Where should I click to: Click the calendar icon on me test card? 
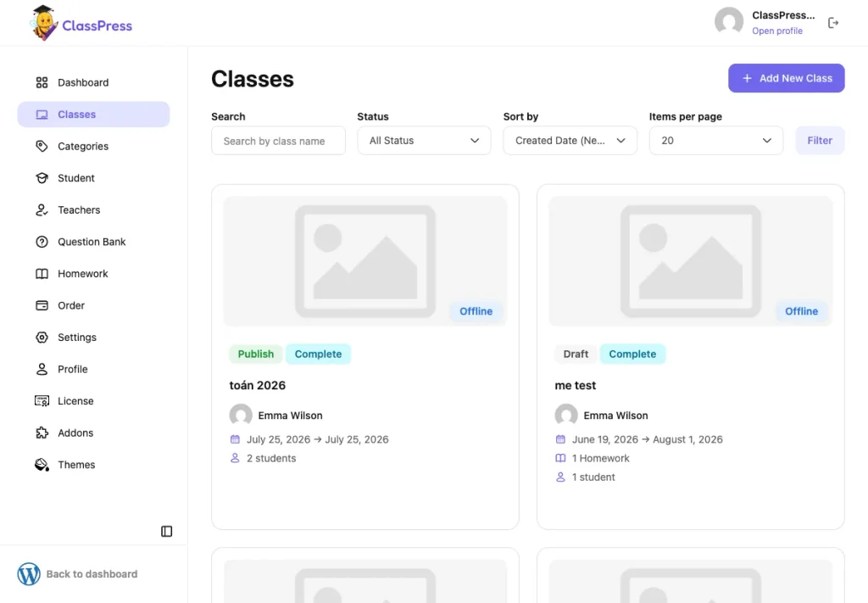click(561, 439)
